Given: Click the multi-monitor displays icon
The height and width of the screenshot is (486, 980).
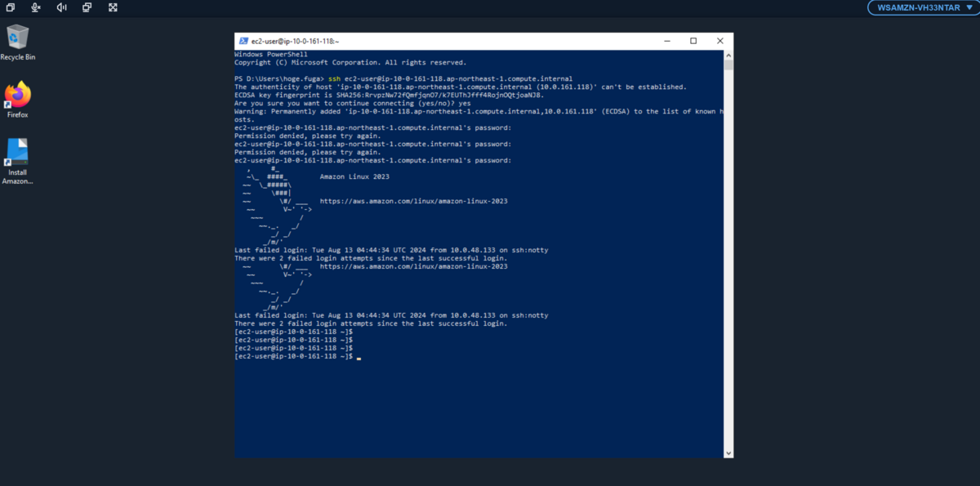Looking at the screenshot, I should (87, 7).
